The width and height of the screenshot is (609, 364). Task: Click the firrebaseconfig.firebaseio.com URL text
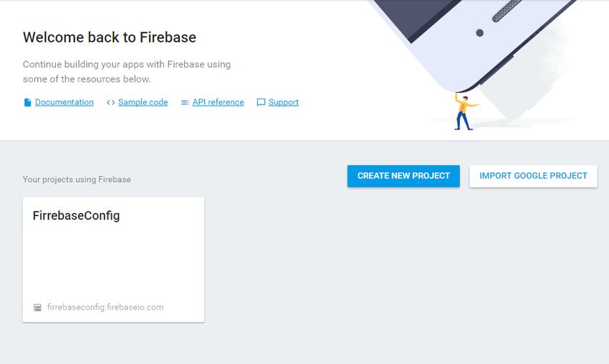tap(105, 307)
